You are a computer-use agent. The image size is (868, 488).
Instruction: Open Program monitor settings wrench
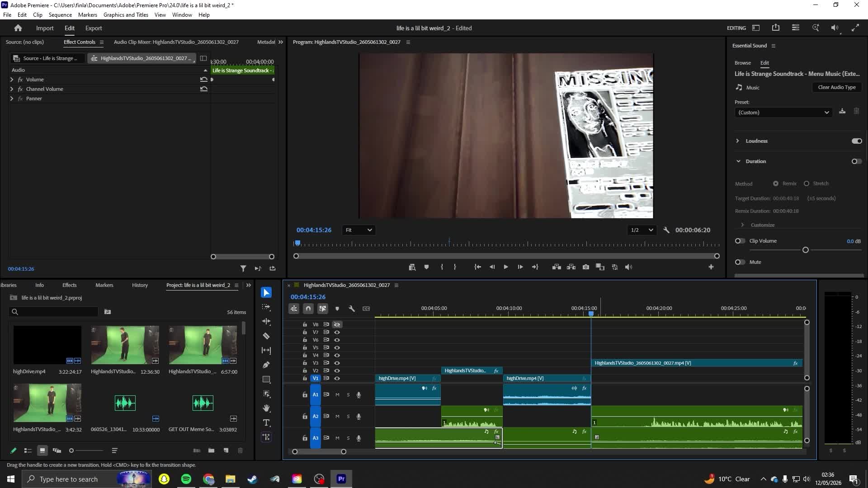coord(666,230)
